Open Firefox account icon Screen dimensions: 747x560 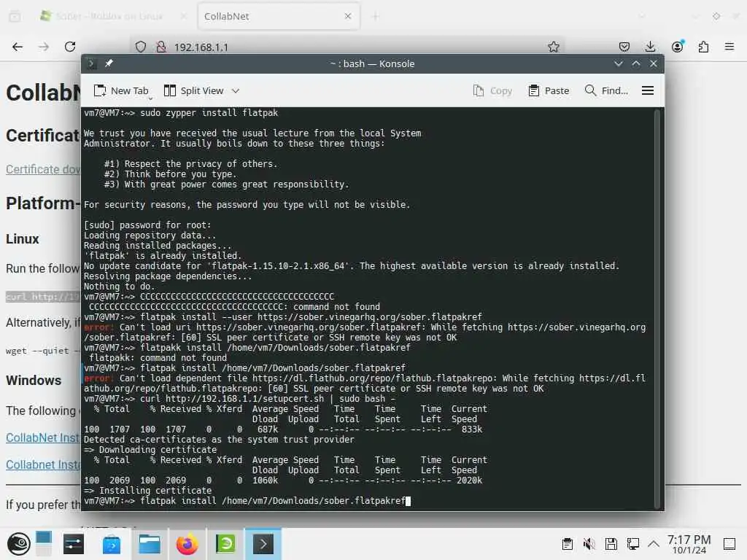[x=677, y=47]
